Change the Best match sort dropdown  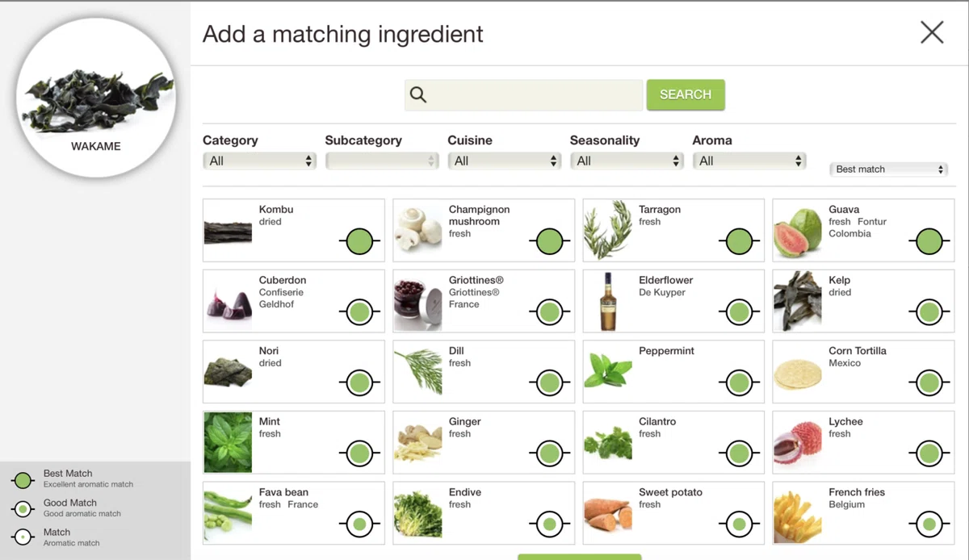pos(888,169)
